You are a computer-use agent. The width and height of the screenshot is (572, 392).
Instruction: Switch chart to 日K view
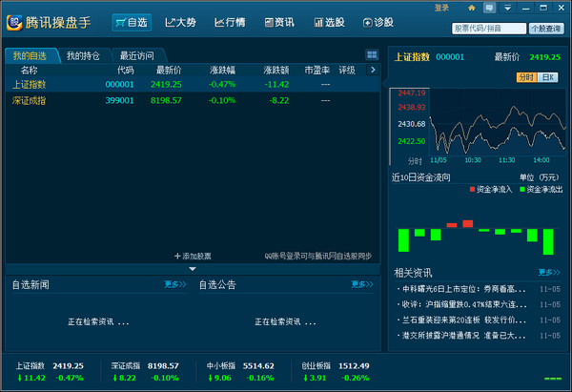(548, 77)
